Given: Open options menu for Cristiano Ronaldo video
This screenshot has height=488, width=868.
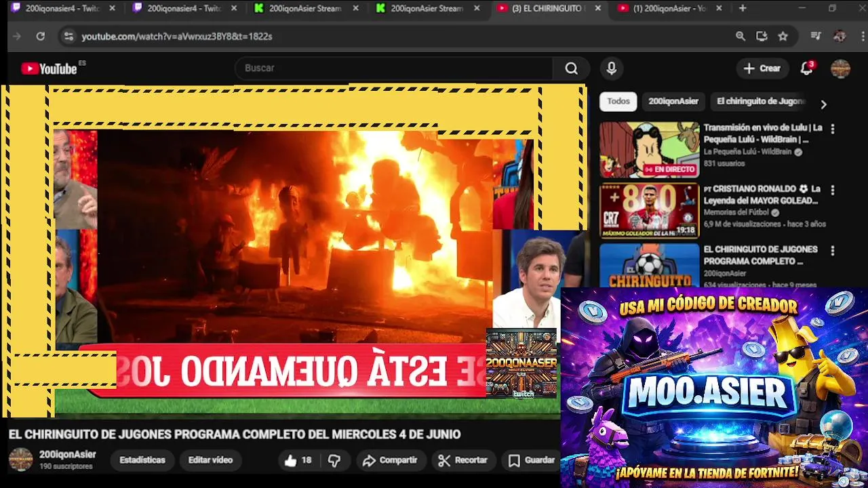Looking at the screenshot, I should pyautogui.click(x=833, y=190).
